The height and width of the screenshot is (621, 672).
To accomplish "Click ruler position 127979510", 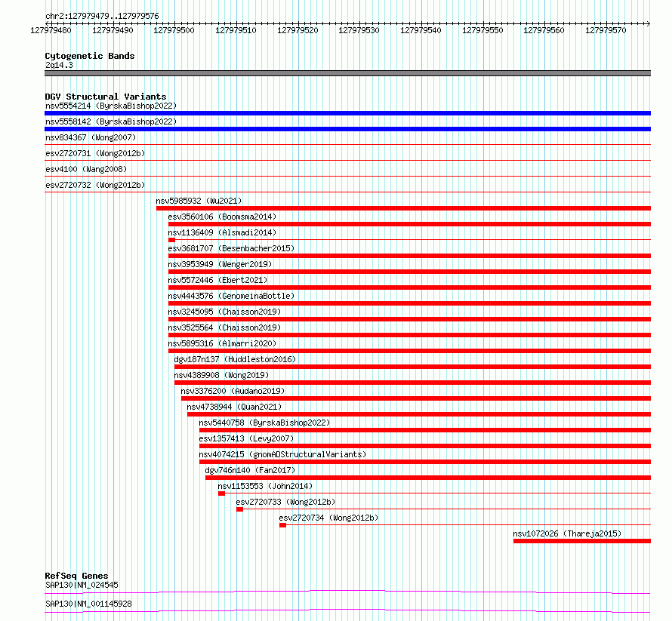I will point(236,30).
